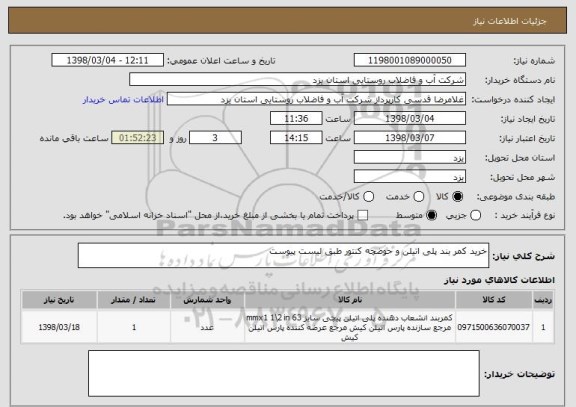This screenshot has height=407, width=576.
Task: Click the unit cell عدد
Action: pos(207,327)
